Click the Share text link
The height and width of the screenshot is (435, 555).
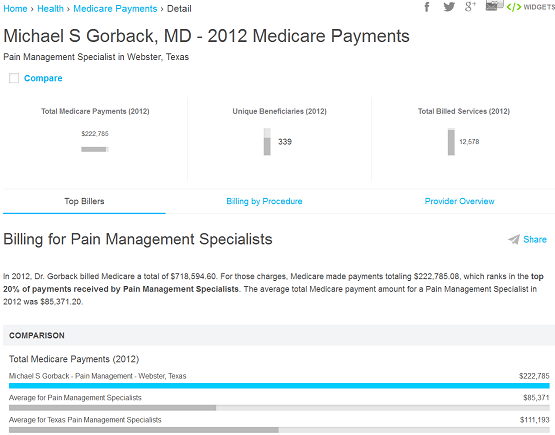535,240
